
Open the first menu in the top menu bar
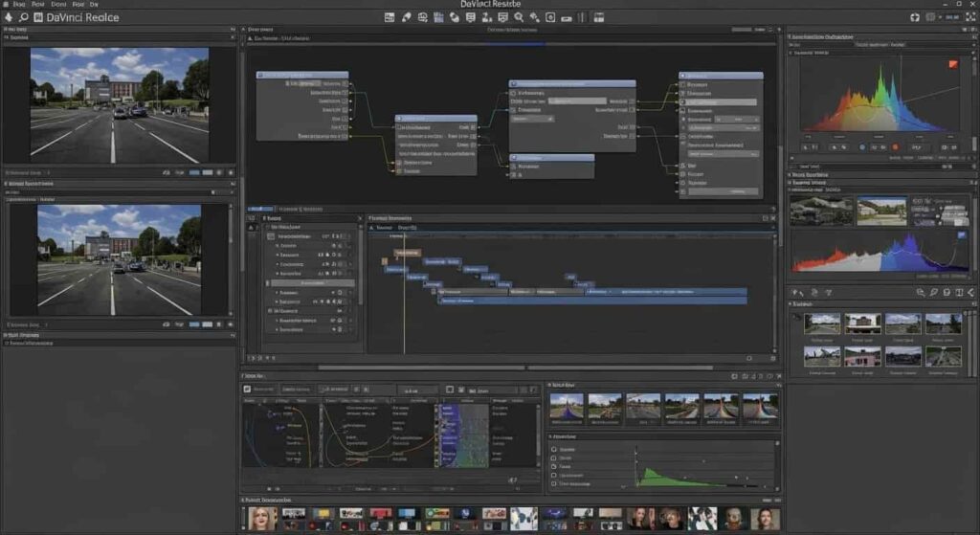19,4
